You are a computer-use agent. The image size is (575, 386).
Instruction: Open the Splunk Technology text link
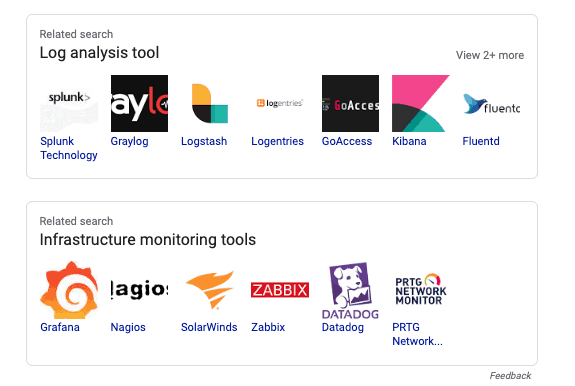(69, 148)
